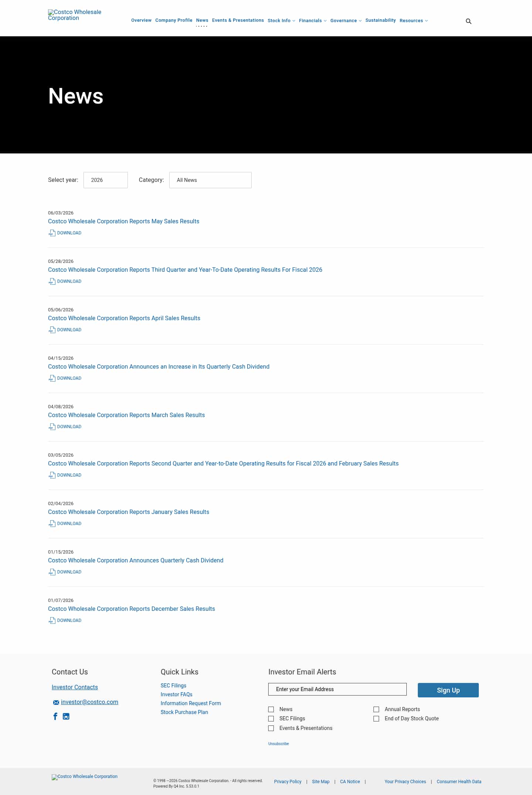Image resolution: width=532 pixels, height=795 pixels.
Task: Open the May Sales Results press release
Action: [x=123, y=221]
